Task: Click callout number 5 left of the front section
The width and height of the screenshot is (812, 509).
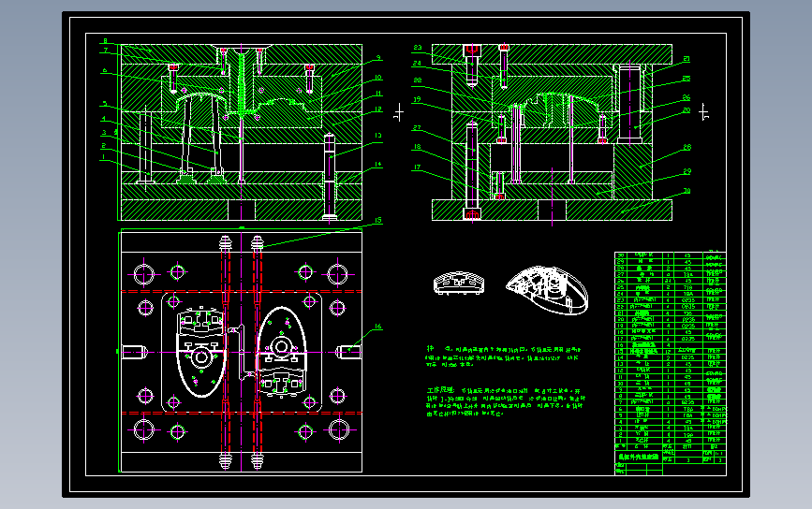Action: click(104, 104)
